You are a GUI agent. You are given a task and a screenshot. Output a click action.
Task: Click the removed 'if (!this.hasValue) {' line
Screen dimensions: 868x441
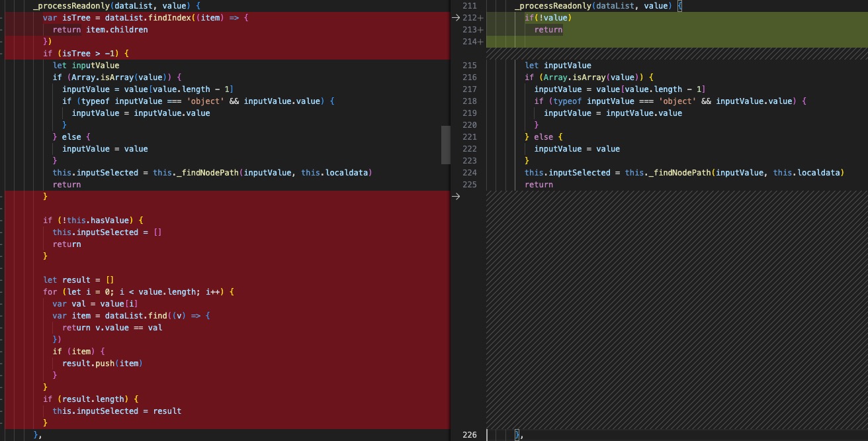click(93, 220)
